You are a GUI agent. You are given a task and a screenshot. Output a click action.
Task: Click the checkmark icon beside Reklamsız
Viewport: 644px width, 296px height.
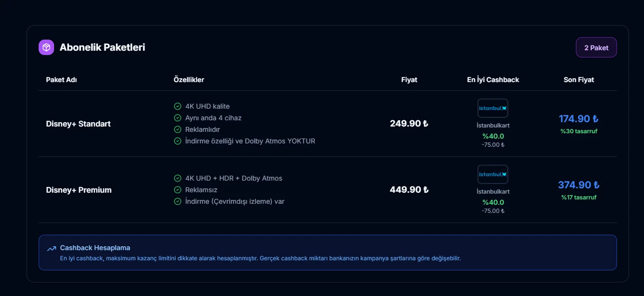pyautogui.click(x=178, y=190)
